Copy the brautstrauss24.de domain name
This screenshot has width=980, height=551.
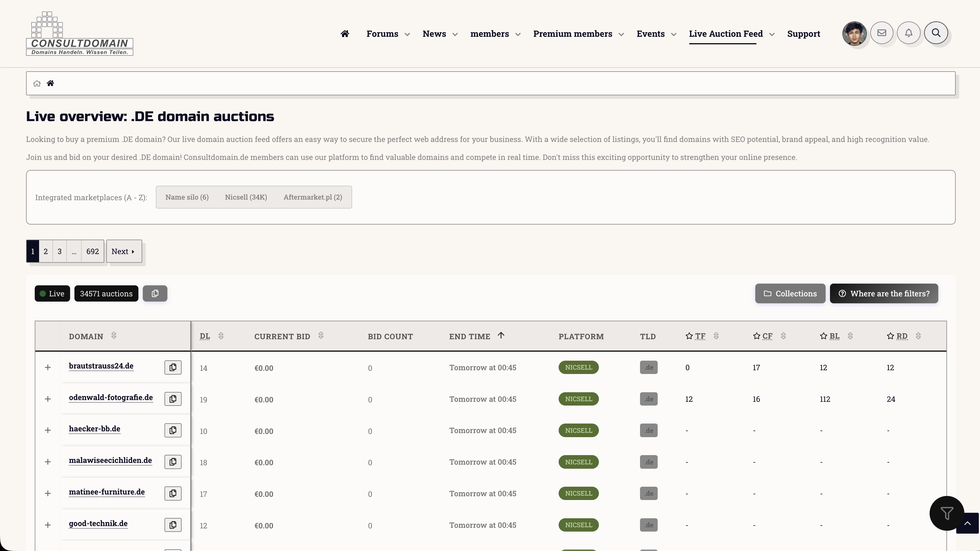coord(173,367)
